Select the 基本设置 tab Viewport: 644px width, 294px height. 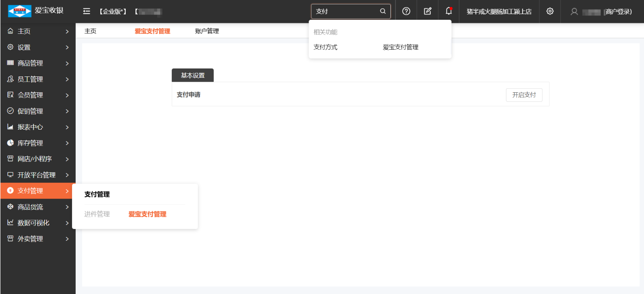click(193, 75)
